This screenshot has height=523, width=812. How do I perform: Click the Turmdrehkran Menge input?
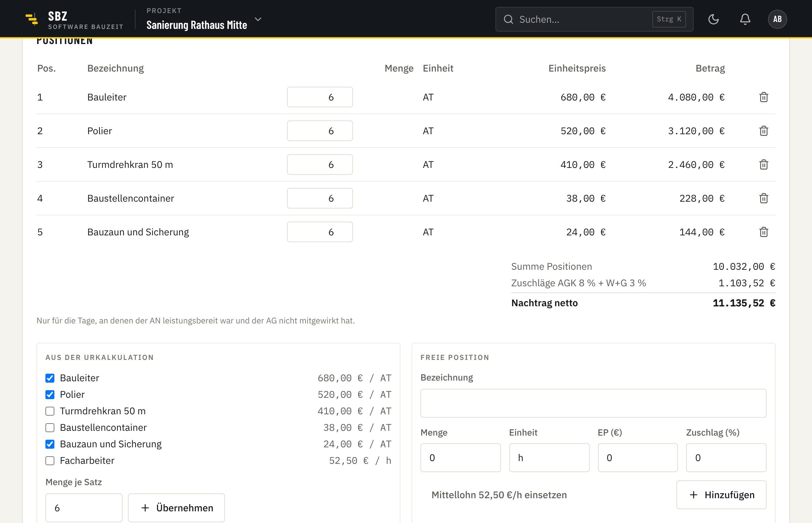pyautogui.click(x=320, y=164)
